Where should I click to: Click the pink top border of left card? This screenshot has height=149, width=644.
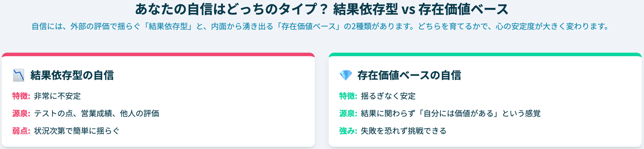[158, 54]
